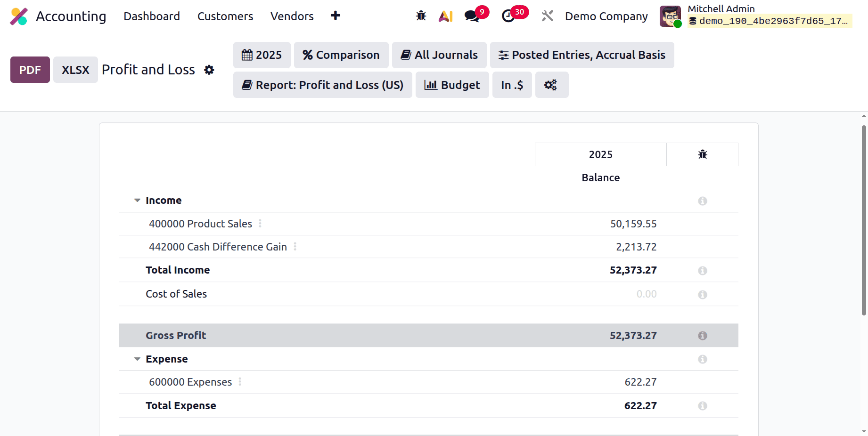The height and width of the screenshot is (436, 868).
Task: Open the All Journals dropdown
Action: pyautogui.click(x=439, y=55)
